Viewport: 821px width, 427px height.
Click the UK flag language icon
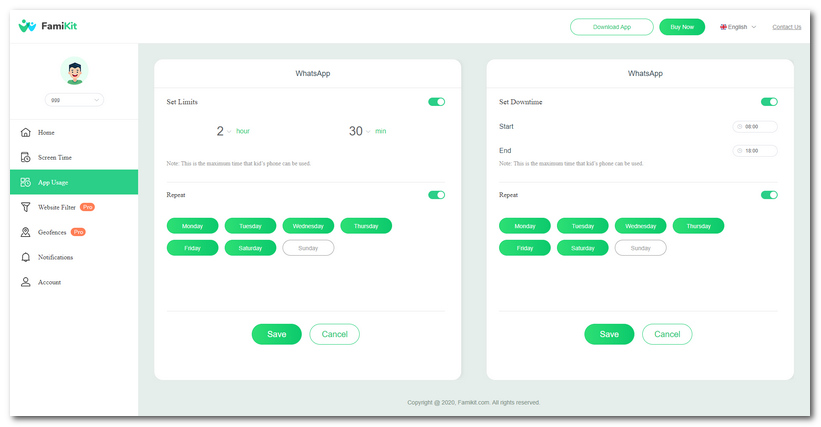(x=723, y=27)
